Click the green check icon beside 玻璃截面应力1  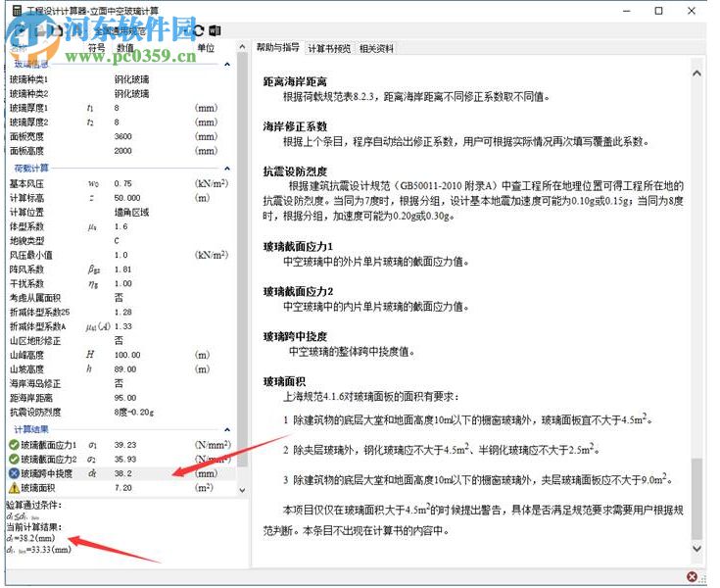click(14, 445)
